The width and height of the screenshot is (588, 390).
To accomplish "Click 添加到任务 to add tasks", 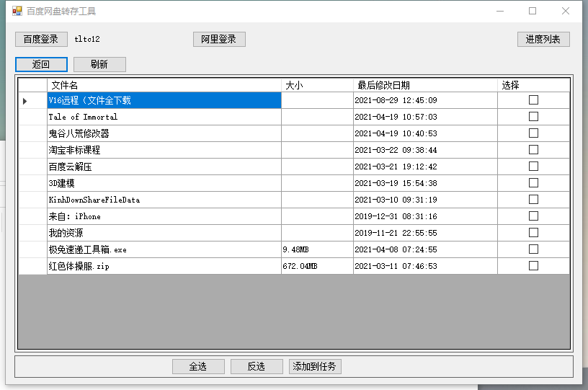I will coord(315,366).
